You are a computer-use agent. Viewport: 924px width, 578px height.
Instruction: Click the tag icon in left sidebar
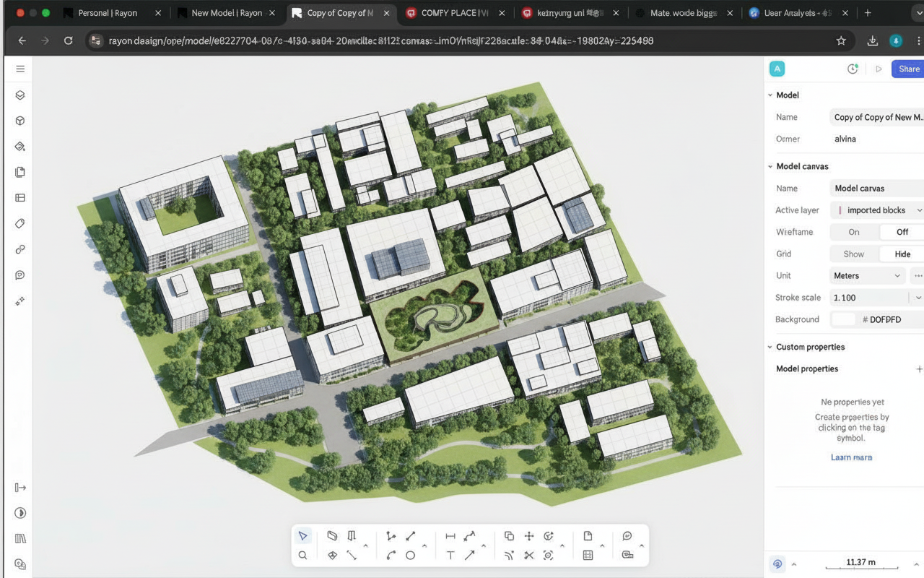click(20, 224)
